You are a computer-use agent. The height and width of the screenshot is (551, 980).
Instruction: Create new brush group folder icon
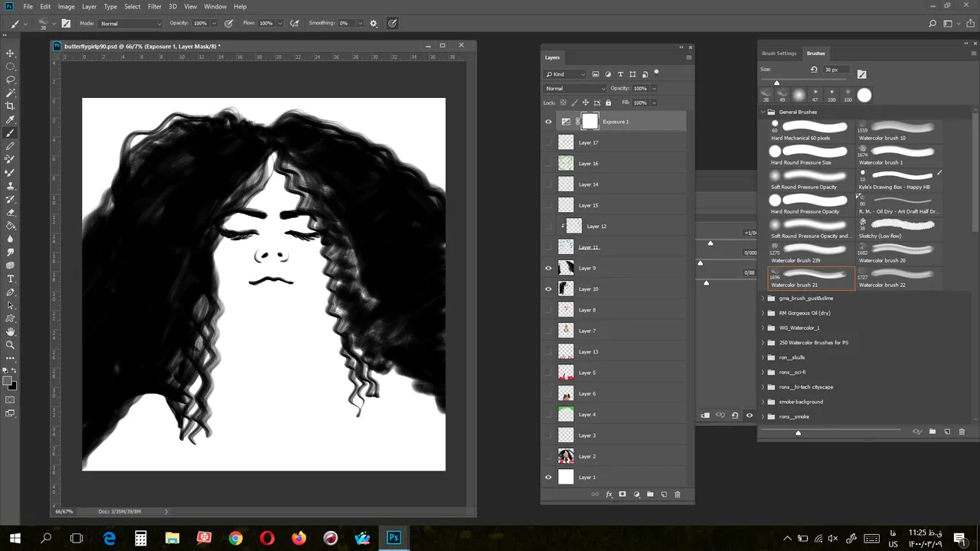(932, 432)
